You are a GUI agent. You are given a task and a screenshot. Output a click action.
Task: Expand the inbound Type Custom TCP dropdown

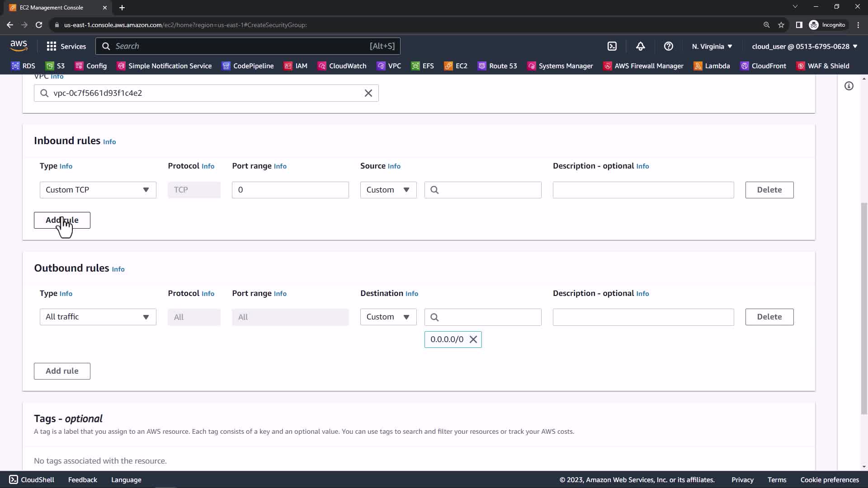pos(98,190)
